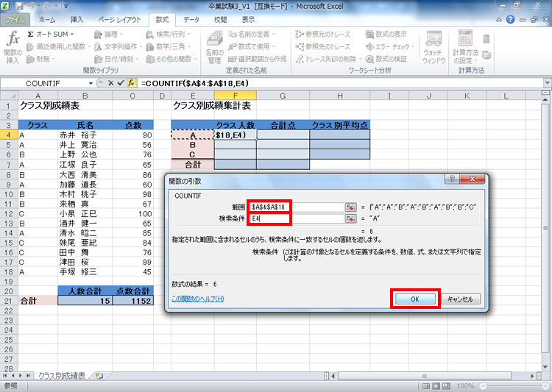The image size is (552, 392).
Task: Open the function help link (この関数のヘルプ)
Action: tap(197, 299)
